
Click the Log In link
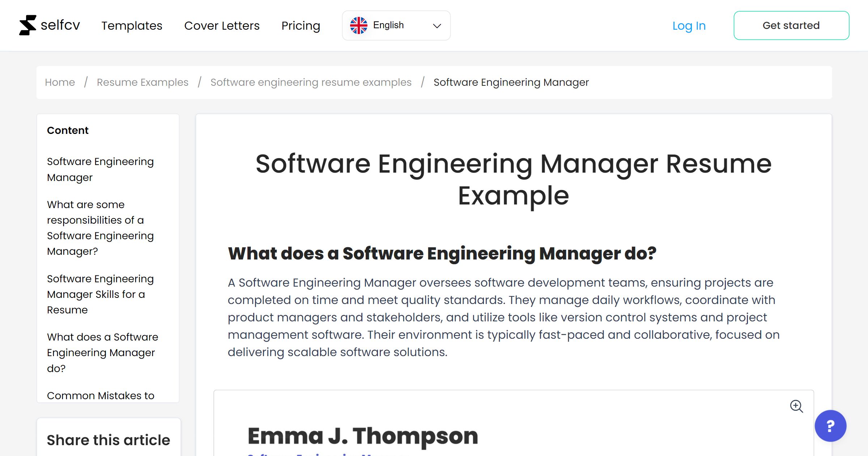click(689, 26)
